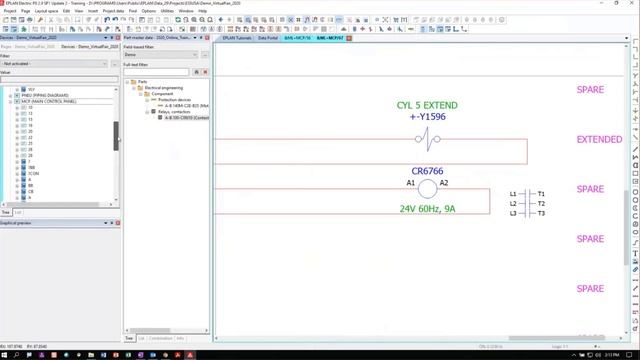
Task: Click the schematic canvas vertical scrollbar thumb
Action: pyautogui.click(x=627, y=227)
